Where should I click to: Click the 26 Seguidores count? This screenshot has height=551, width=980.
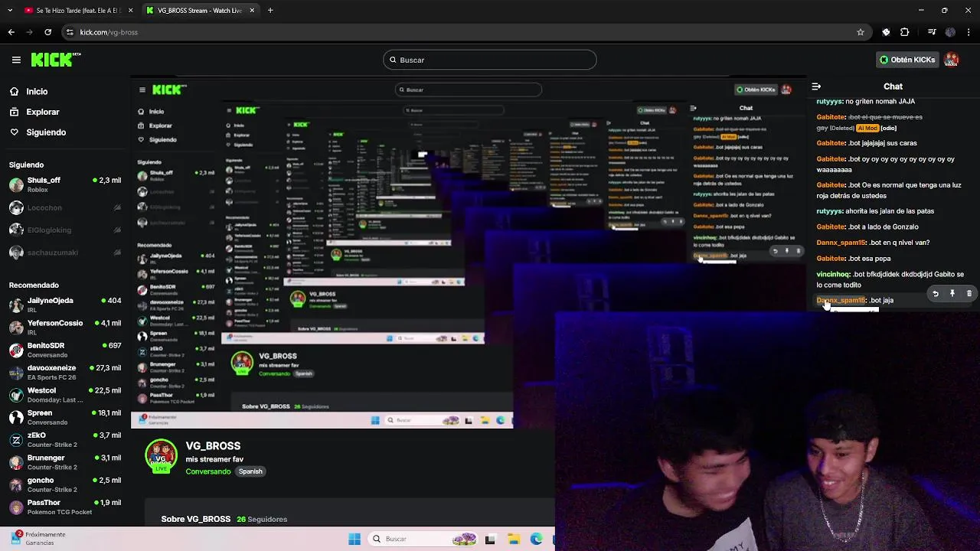tap(262, 519)
